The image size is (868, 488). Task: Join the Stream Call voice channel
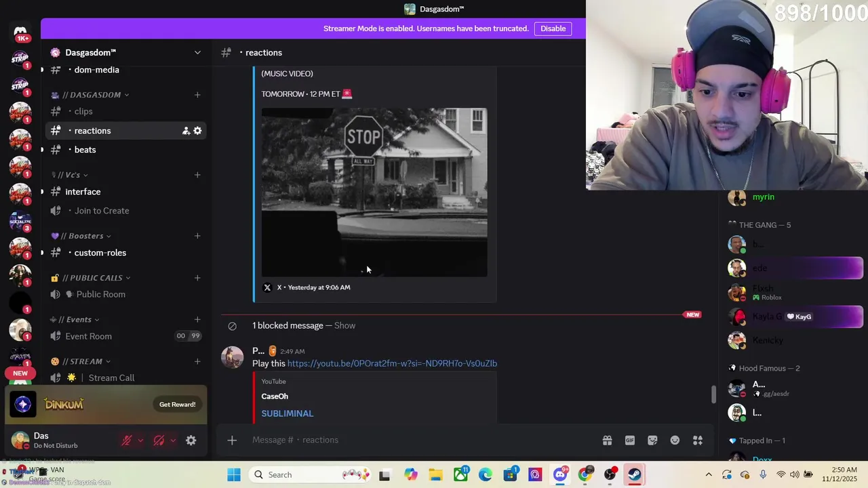(125, 378)
